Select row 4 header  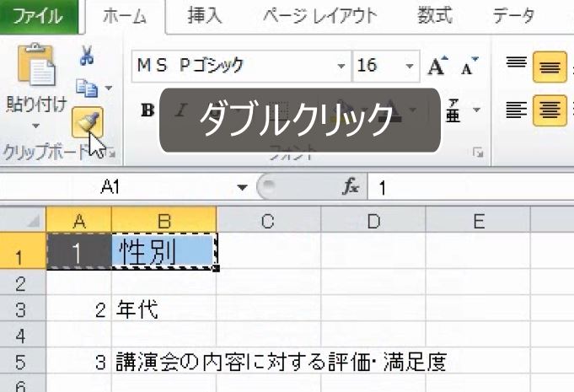click(23, 335)
